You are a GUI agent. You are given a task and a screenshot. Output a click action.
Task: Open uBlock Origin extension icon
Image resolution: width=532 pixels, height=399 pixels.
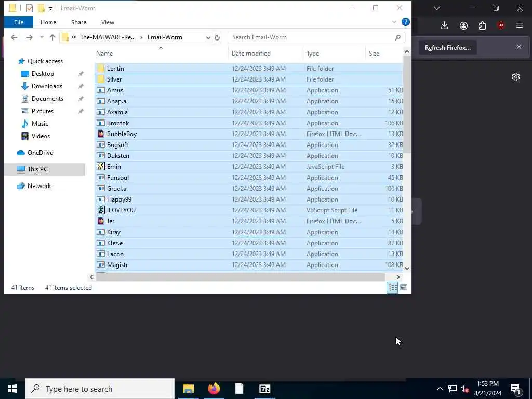click(501, 25)
